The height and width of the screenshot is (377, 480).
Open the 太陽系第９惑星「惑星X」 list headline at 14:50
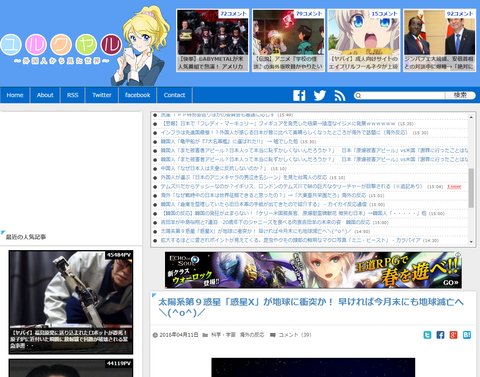point(256,231)
